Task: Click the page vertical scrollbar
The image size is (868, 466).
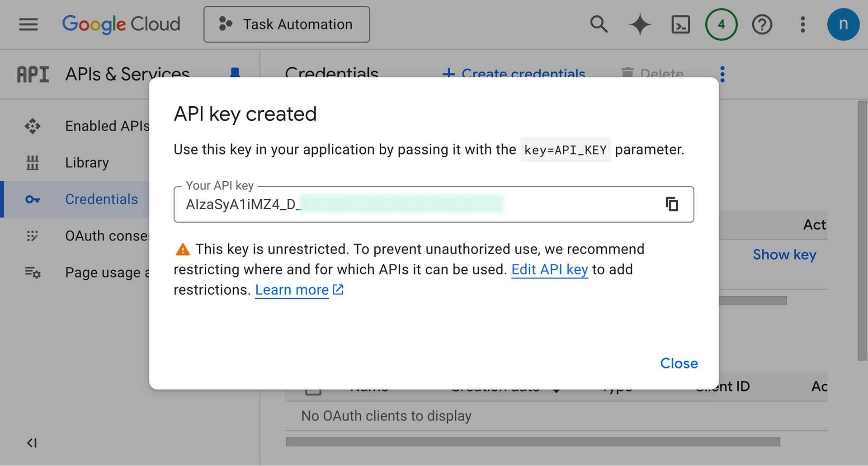Action: point(862,231)
